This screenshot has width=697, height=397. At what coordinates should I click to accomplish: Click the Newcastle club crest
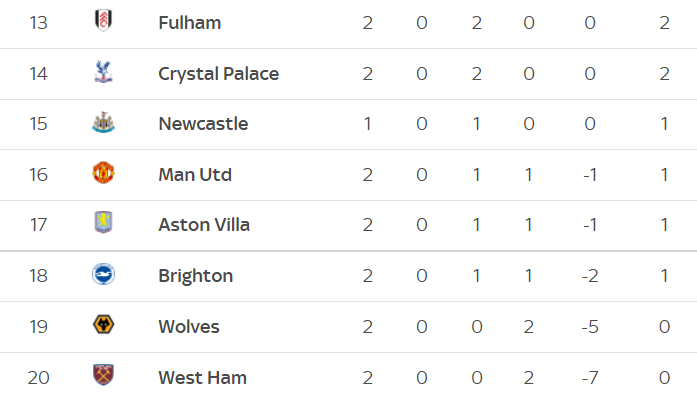(104, 123)
